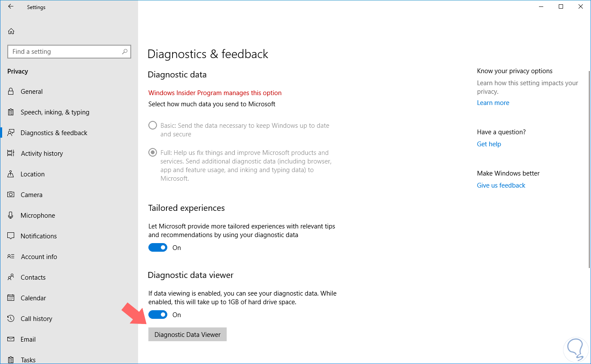The height and width of the screenshot is (364, 591).
Task: Disable the Diagnostic data viewer switch
Action: [158, 315]
